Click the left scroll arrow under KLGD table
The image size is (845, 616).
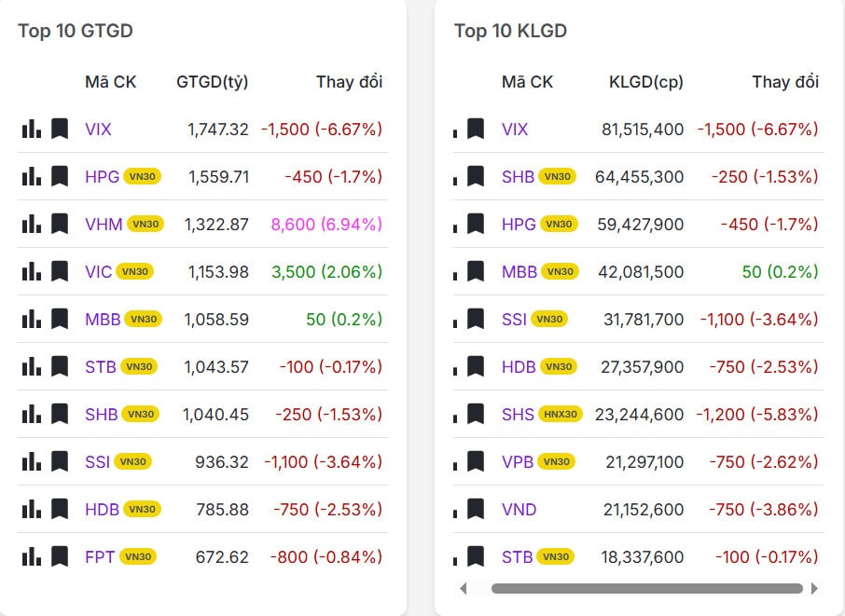[x=464, y=588]
